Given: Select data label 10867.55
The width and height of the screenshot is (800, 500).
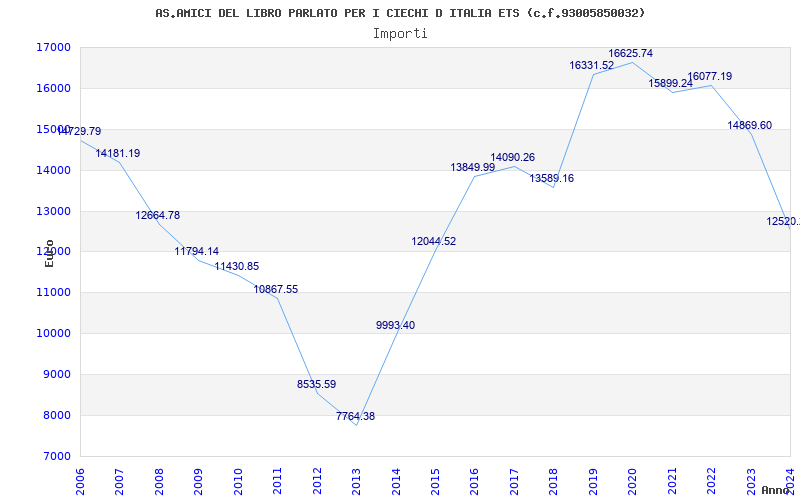Looking at the screenshot, I should [276, 289].
